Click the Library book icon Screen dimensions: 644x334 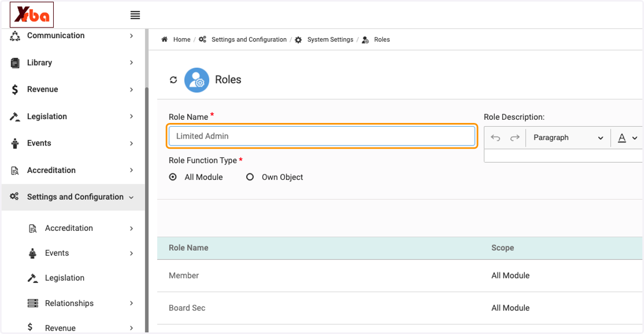tap(15, 63)
